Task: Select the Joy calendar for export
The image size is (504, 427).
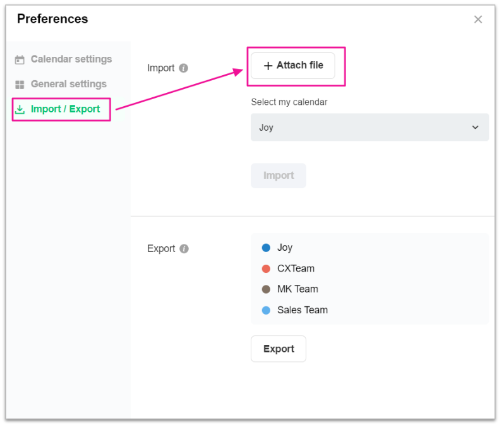Action: point(285,248)
